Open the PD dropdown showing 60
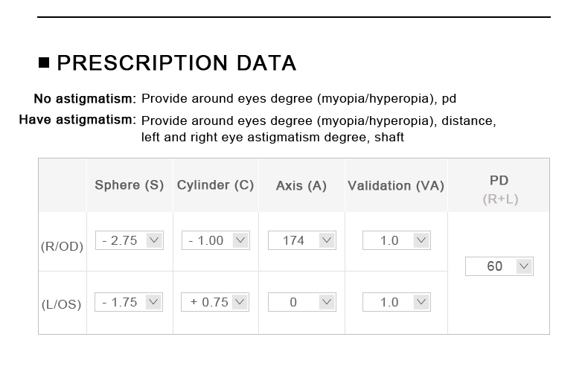Viewport: 588px width, 366px height. point(499,266)
